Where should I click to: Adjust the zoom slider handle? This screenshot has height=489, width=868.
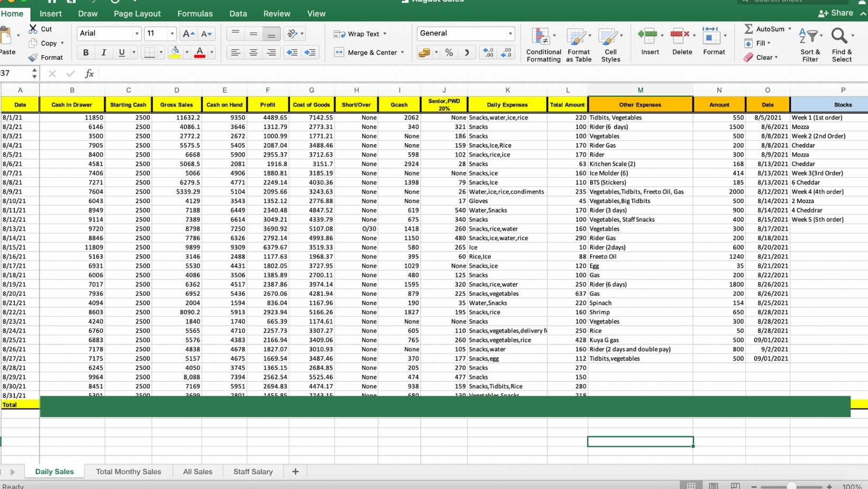point(791,486)
